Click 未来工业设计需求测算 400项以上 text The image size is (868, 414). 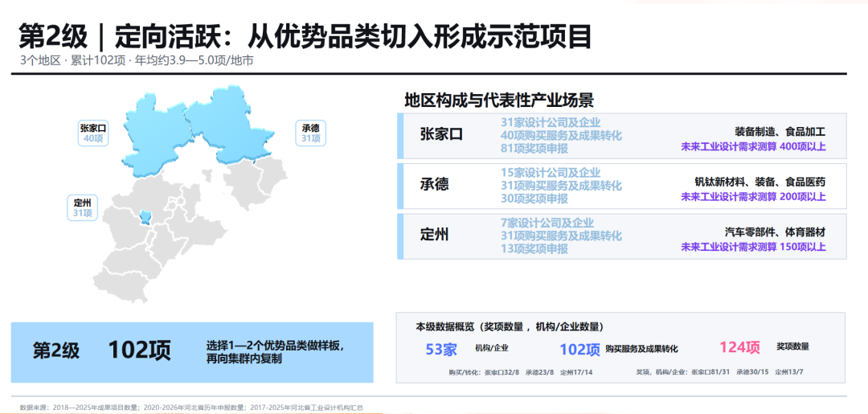click(x=753, y=146)
